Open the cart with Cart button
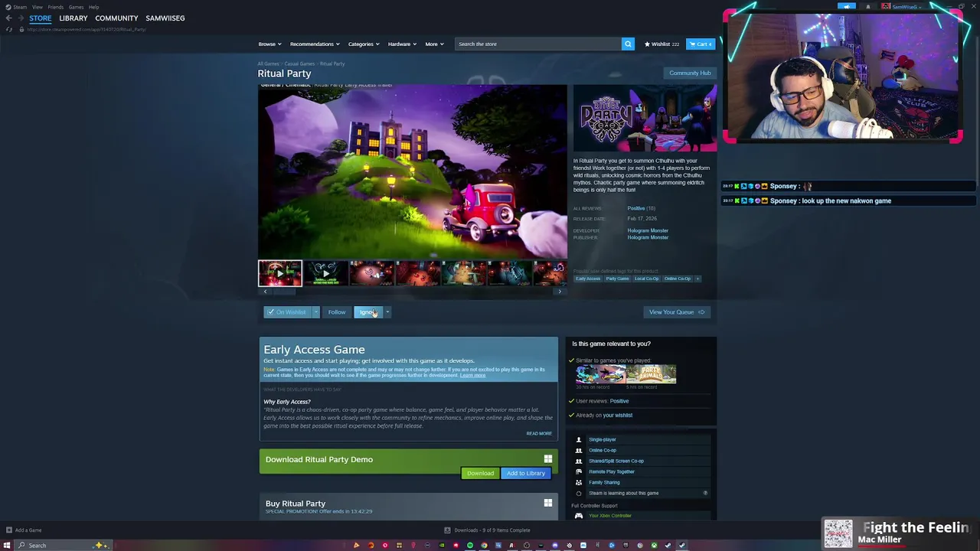This screenshot has width=980, height=551. coord(701,44)
